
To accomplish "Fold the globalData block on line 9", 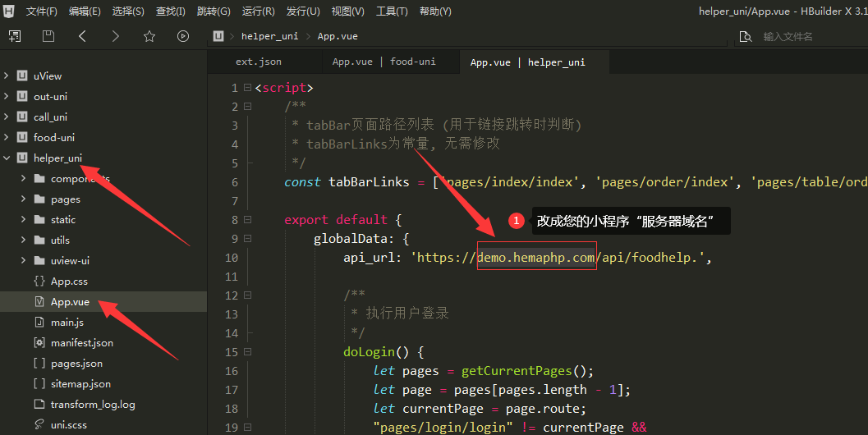I will 247,239.
